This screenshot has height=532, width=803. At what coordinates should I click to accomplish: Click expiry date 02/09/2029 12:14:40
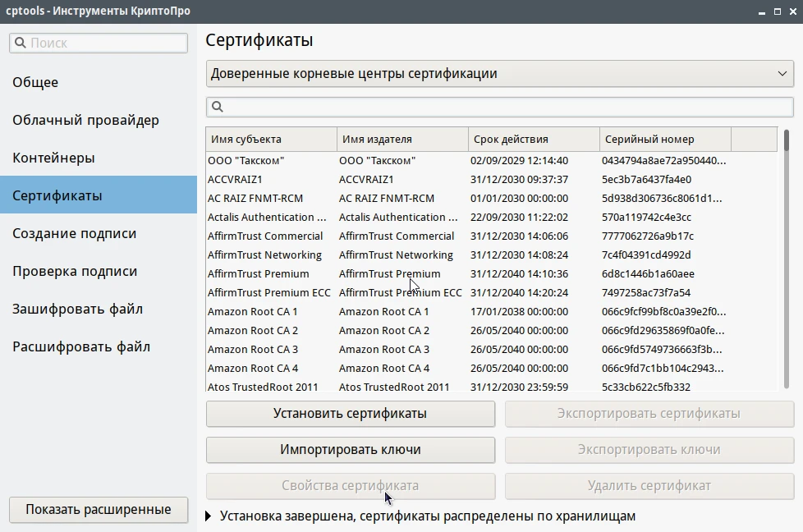pos(519,161)
